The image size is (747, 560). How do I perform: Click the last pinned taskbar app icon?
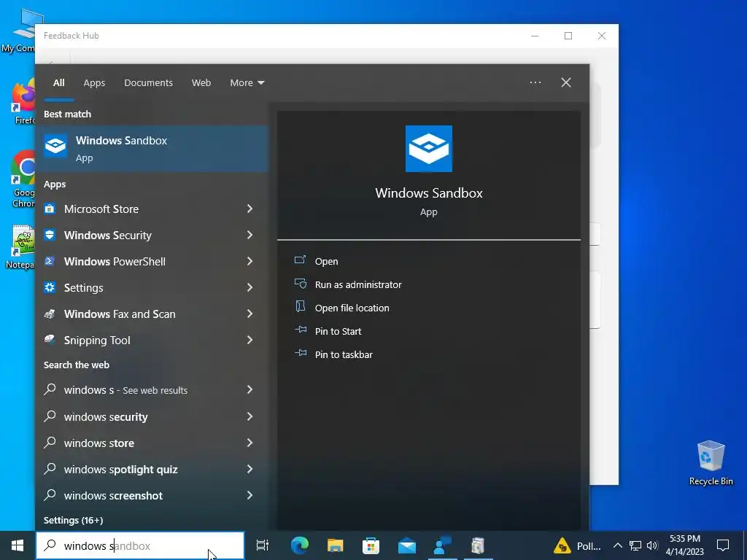[478, 545]
